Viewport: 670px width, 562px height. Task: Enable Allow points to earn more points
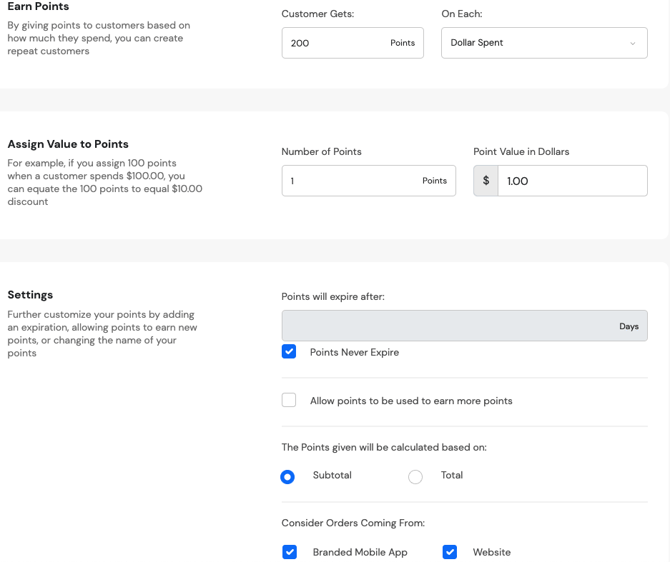click(x=289, y=400)
